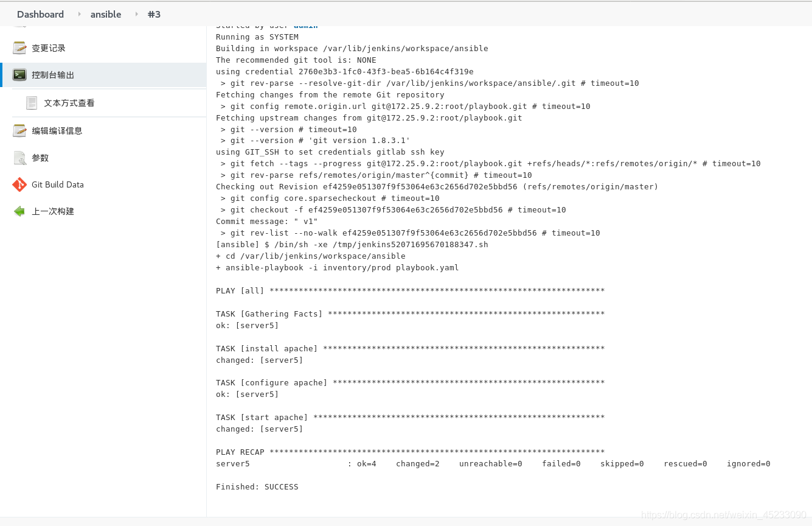This screenshot has width=812, height=526.
Task: Click the 'using GIT_SSH to set credentials' line
Action: pos(330,152)
